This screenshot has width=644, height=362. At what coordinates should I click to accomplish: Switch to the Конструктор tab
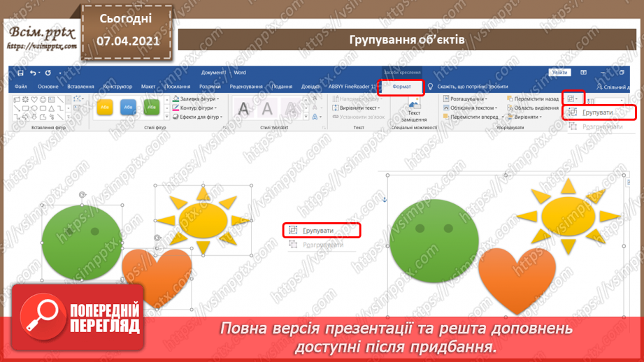click(x=117, y=87)
